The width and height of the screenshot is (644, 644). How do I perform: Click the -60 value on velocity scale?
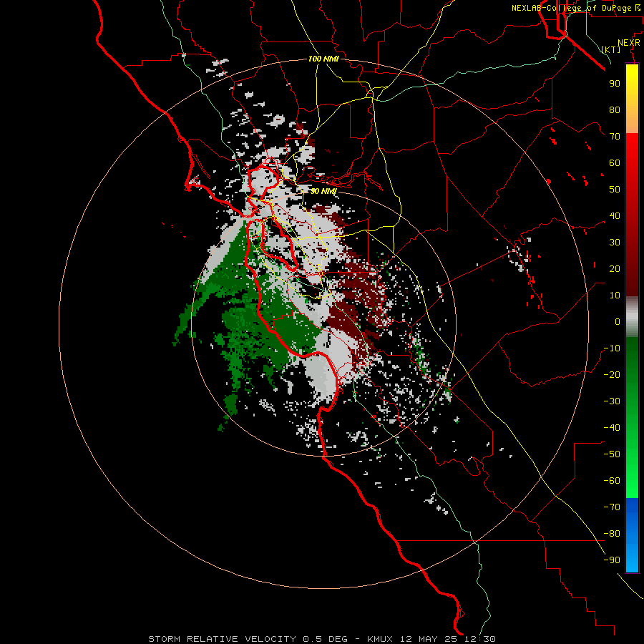pyautogui.click(x=612, y=481)
